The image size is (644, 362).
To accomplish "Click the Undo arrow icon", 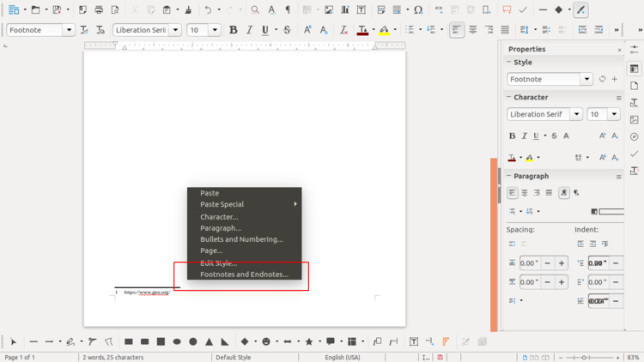I will [x=208, y=10].
